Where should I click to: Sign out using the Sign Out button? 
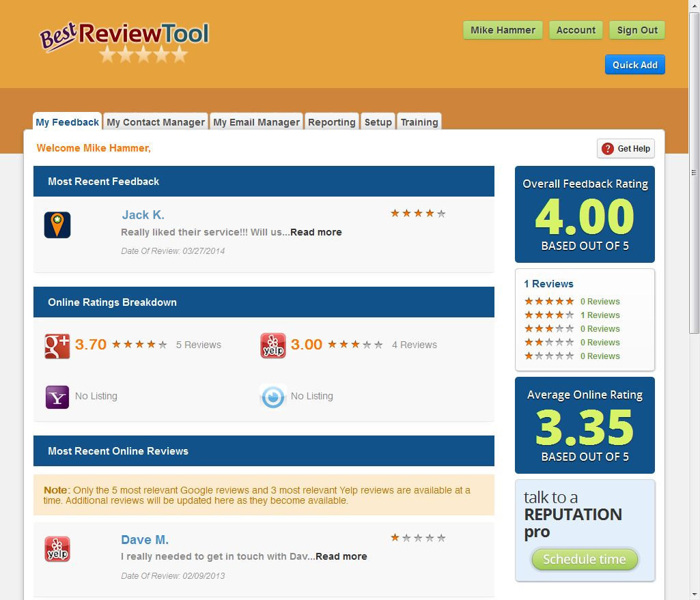click(x=636, y=30)
